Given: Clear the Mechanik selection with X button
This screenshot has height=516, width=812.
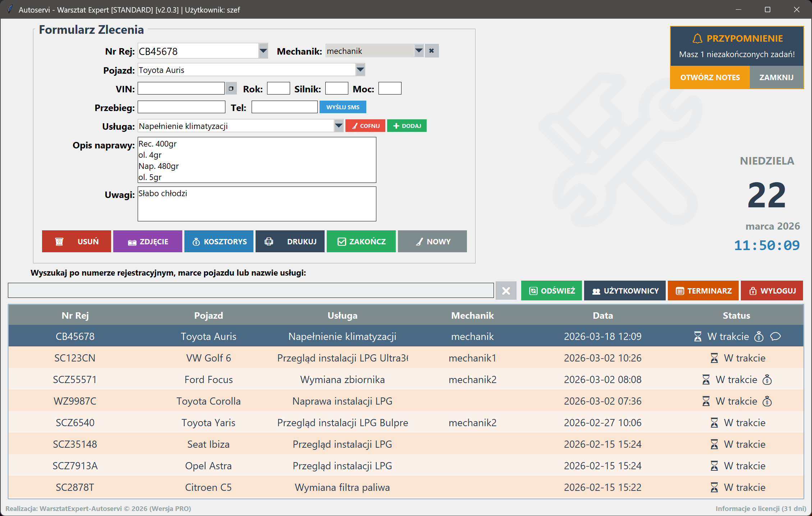Looking at the screenshot, I should pyautogui.click(x=431, y=51).
